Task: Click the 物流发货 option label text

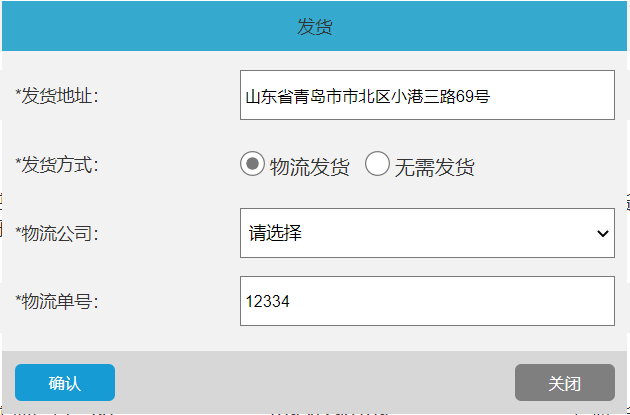Action: [x=310, y=167]
